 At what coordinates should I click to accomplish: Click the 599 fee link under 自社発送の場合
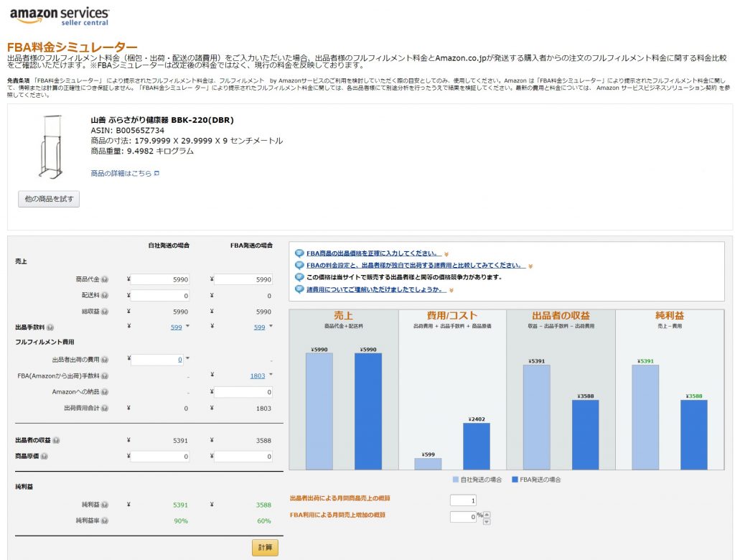pyautogui.click(x=177, y=327)
